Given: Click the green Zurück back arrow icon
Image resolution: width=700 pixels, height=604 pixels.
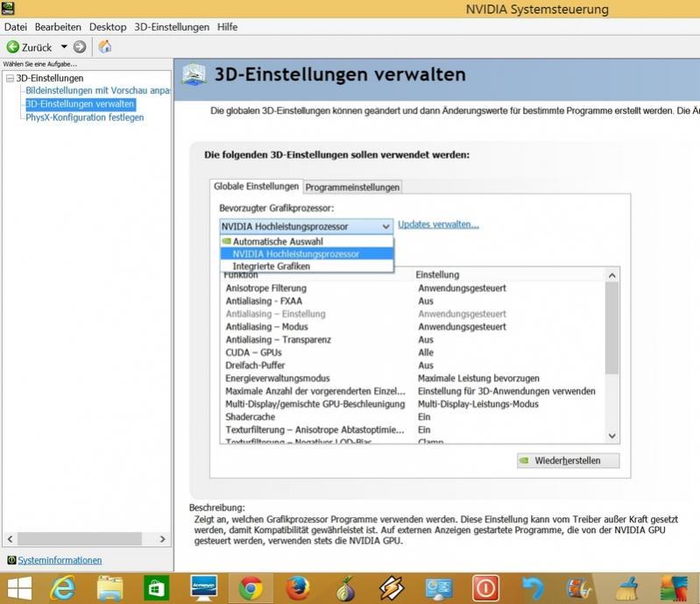Looking at the screenshot, I should pyautogui.click(x=13, y=47).
